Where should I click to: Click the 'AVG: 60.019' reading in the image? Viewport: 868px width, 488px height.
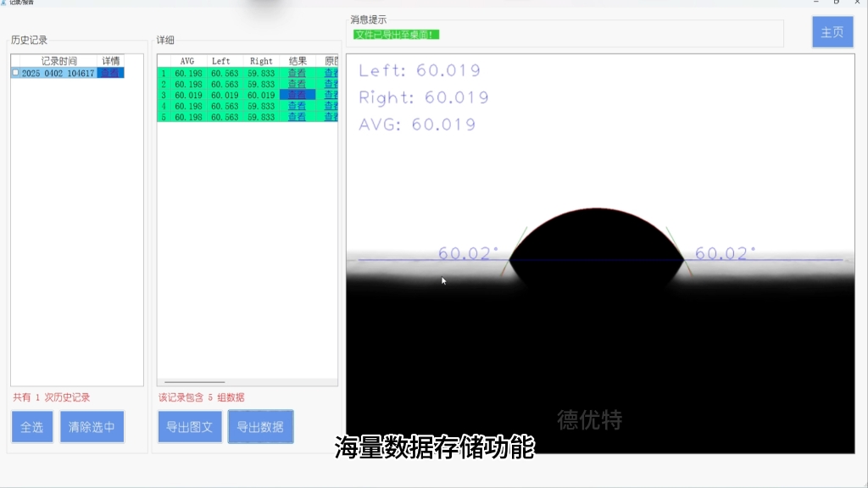(417, 125)
